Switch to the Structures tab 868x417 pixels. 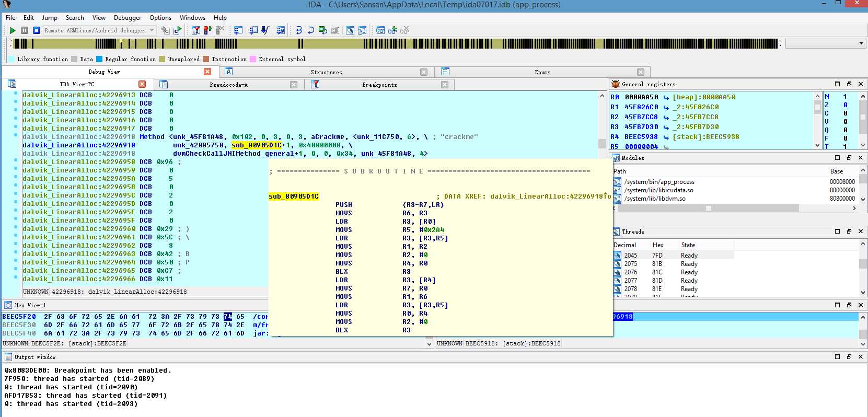pos(326,72)
